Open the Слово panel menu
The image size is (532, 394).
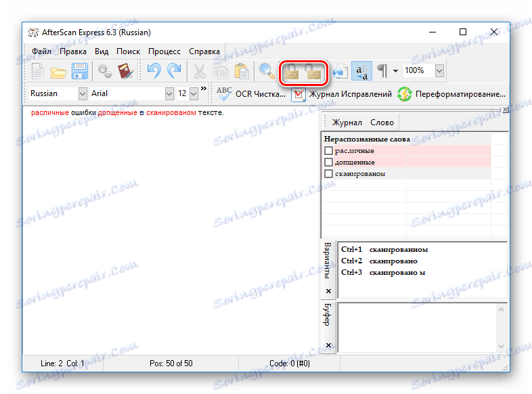pos(382,123)
